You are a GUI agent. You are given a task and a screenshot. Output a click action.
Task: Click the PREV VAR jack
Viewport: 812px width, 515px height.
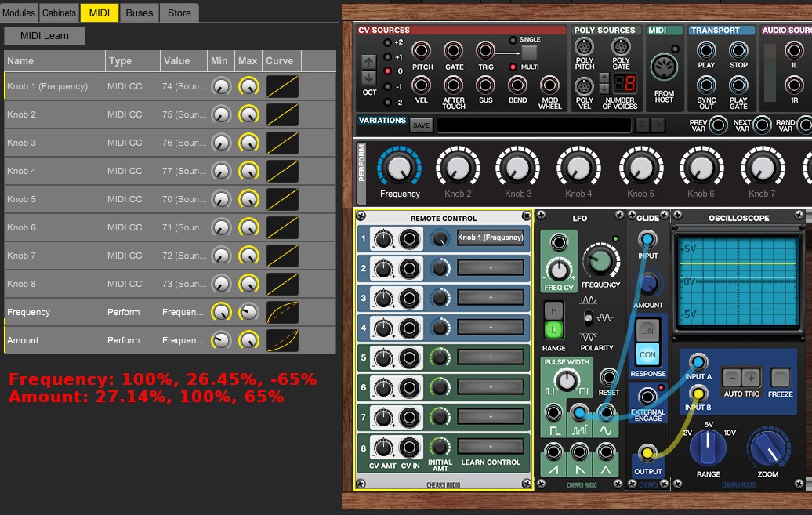tap(718, 125)
